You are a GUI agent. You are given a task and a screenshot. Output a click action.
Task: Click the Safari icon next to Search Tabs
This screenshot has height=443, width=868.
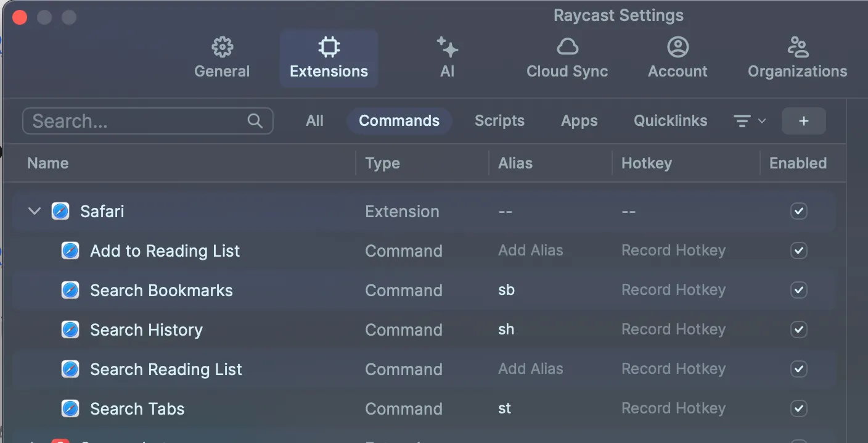70,408
